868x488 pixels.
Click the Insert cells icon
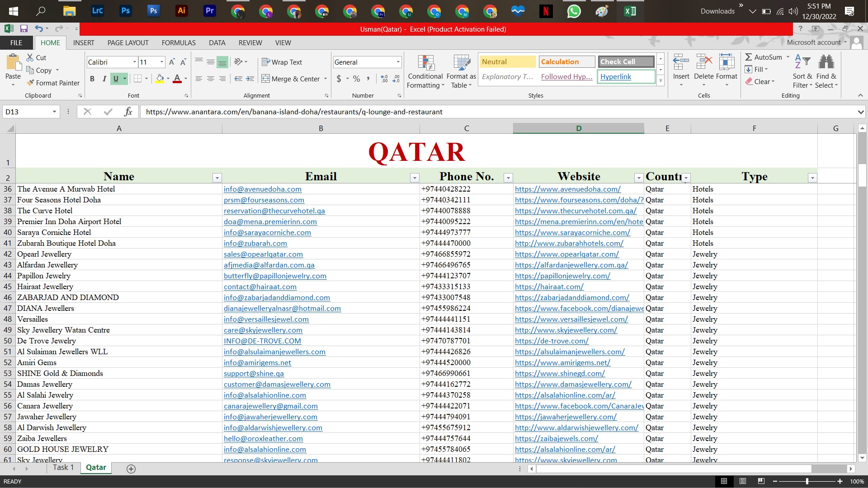pos(681,62)
